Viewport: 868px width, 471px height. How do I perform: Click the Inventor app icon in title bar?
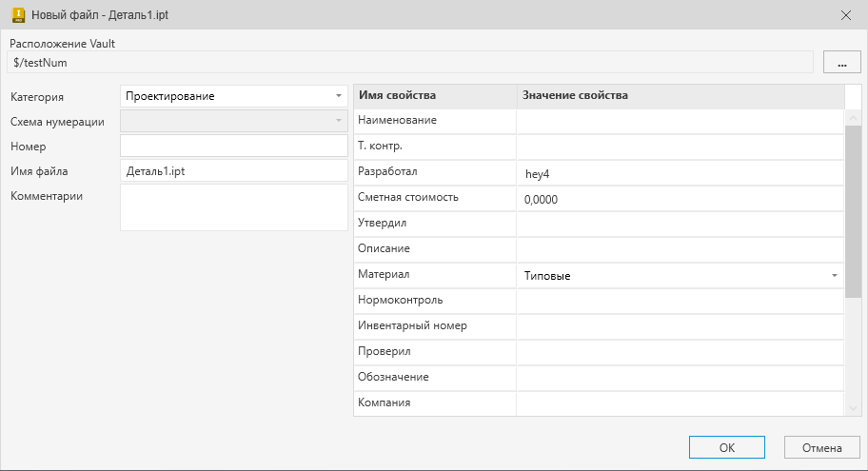coord(17,15)
